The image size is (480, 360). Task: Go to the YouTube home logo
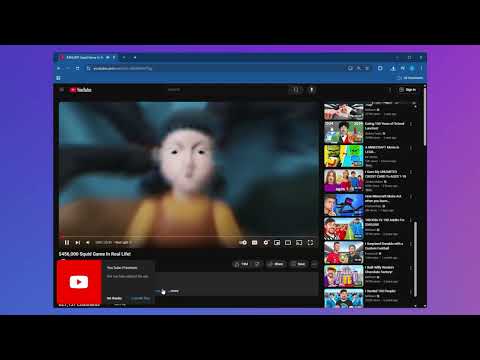point(81,90)
